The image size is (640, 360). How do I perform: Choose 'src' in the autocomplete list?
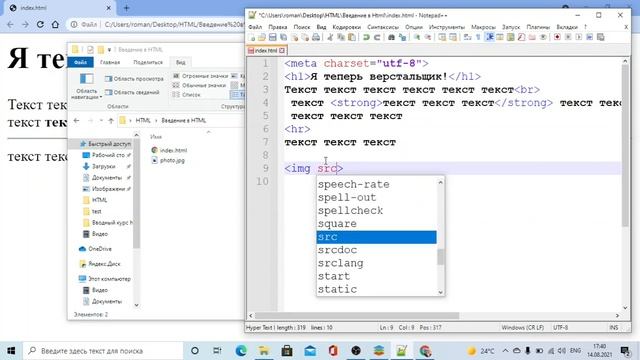pos(376,237)
